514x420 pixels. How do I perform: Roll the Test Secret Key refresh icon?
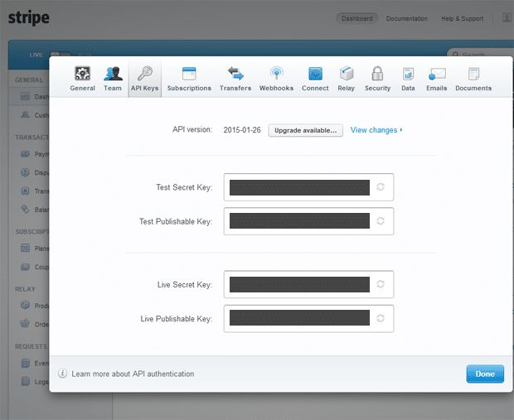click(381, 186)
